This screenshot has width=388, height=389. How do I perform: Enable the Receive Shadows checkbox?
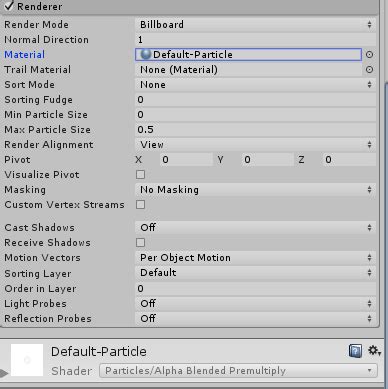(140, 243)
